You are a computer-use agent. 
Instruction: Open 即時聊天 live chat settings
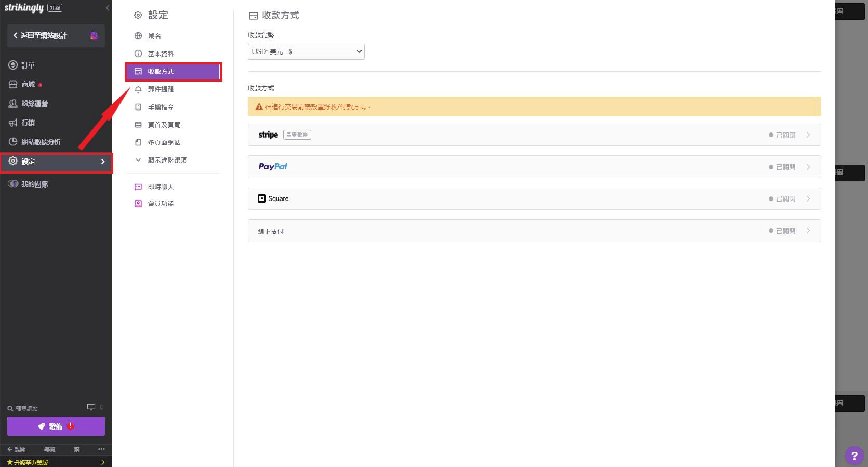pyautogui.click(x=161, y=187)
